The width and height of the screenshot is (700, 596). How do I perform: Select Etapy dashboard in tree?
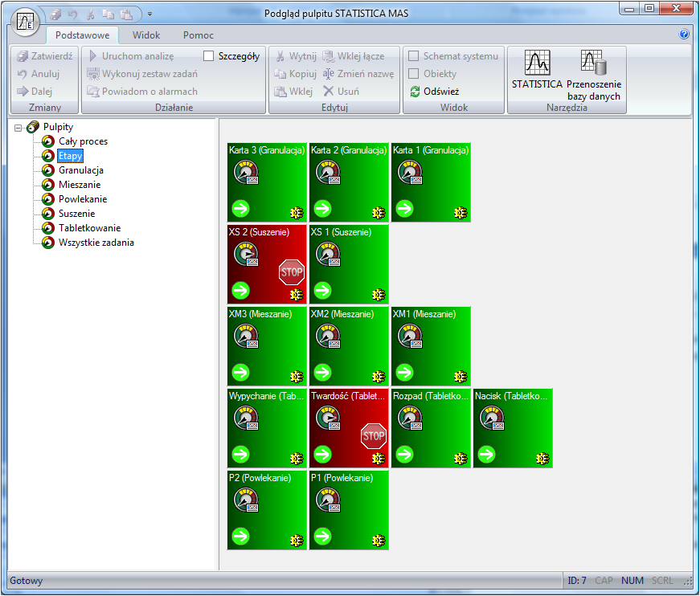(x=71, y=156)
